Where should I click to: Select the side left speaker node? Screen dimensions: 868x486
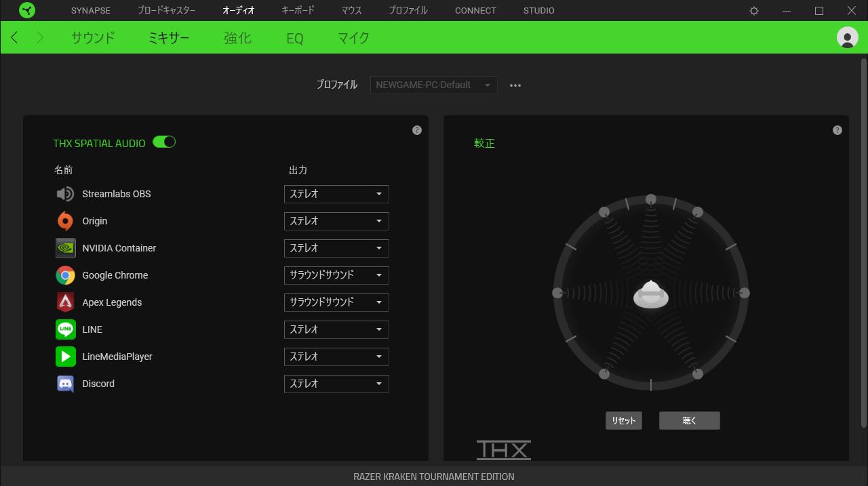(x=557, y=293)
